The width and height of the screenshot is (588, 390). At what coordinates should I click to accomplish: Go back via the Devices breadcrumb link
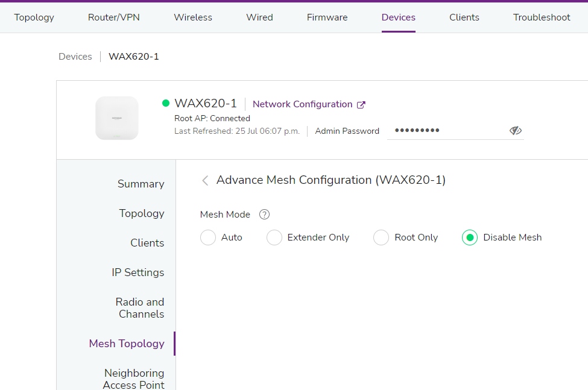coord(75,56)
